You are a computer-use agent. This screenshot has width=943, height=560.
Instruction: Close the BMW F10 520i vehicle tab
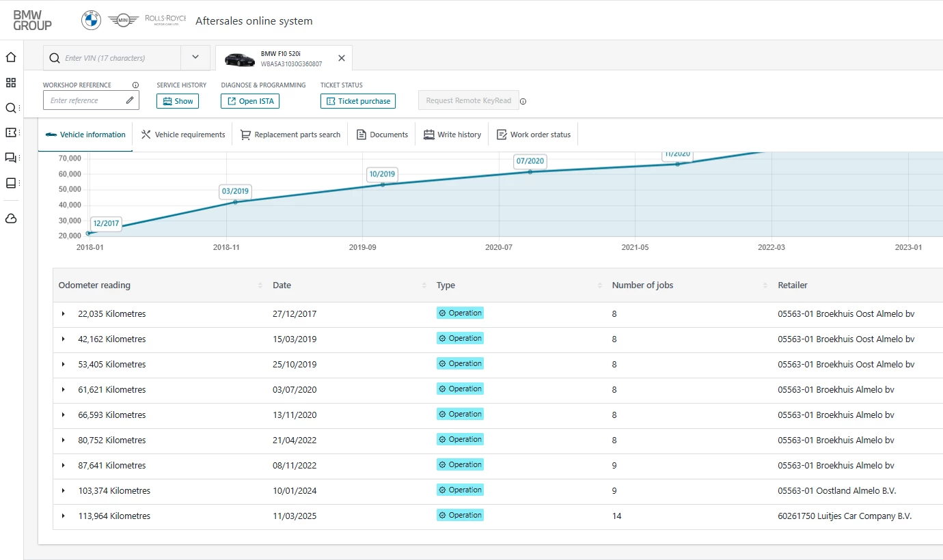pyautogui.click(x=342, y=58)
